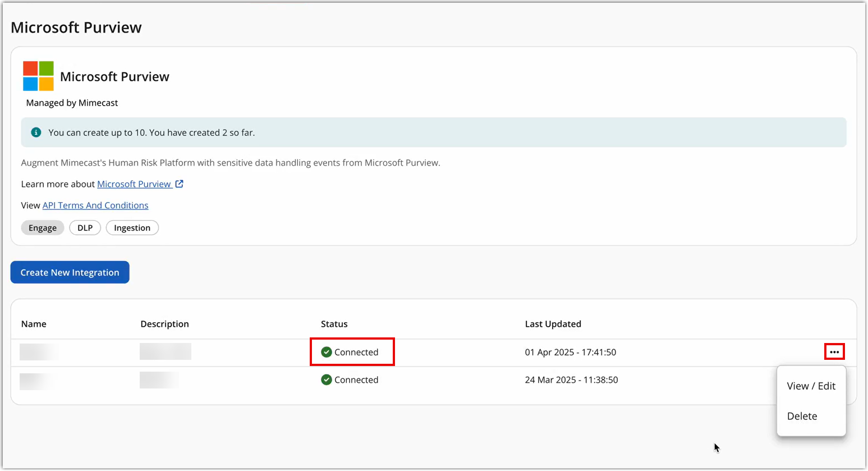View the API Terms And Conditions link

click(x=95, y=205)
